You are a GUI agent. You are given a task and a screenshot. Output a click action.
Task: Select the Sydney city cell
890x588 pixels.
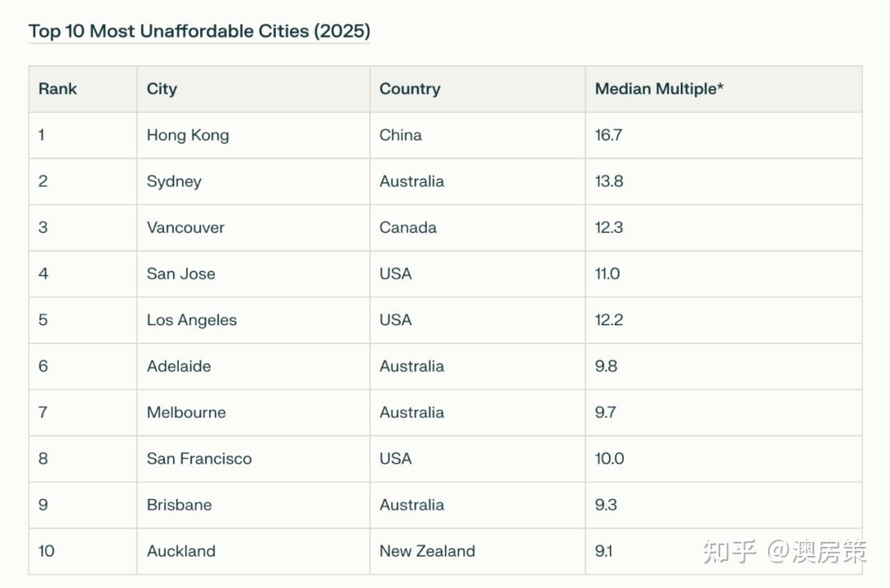pyautogui.click(x=174, y=181)
